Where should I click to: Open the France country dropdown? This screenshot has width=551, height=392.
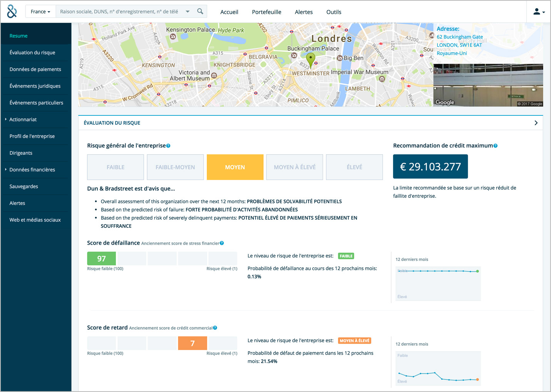coord(40,12)
